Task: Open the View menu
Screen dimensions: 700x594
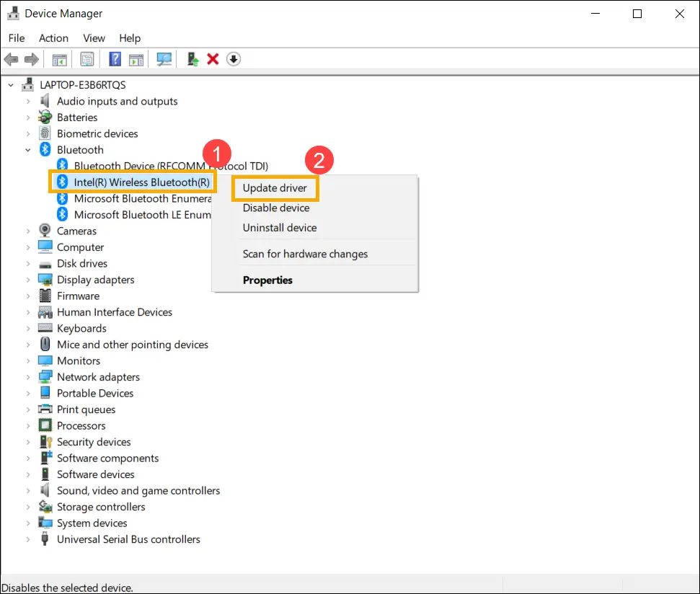Action: click(x=94, y=38)
